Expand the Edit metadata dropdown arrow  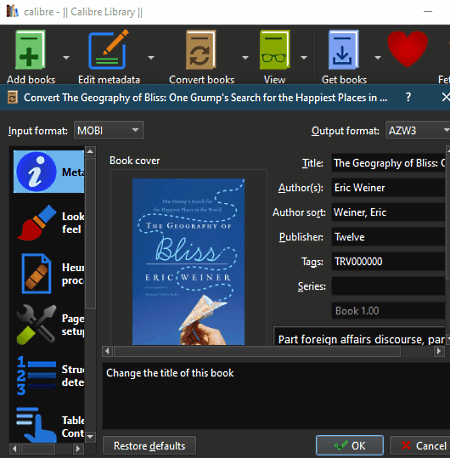[x=151, y=58]
